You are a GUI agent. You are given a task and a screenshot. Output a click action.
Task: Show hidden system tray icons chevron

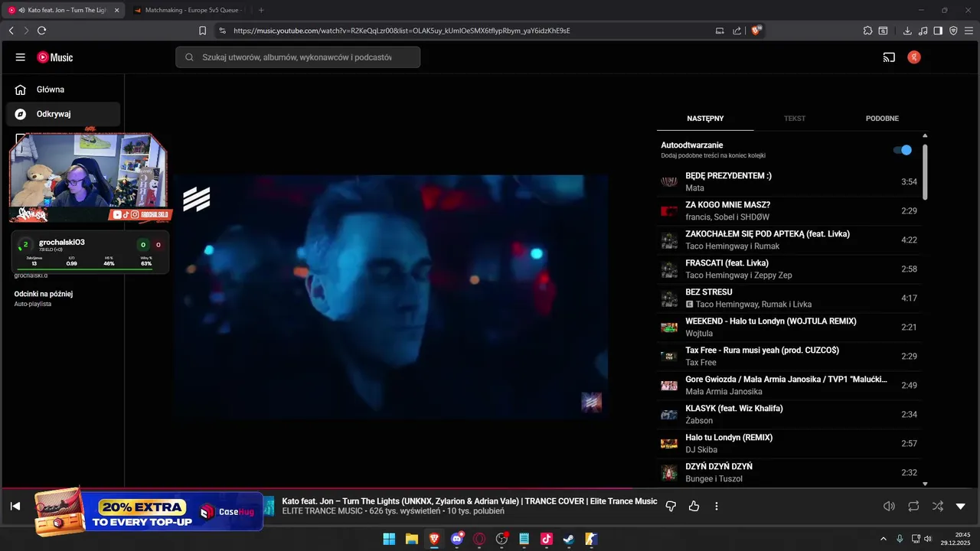tap(884, 539)
